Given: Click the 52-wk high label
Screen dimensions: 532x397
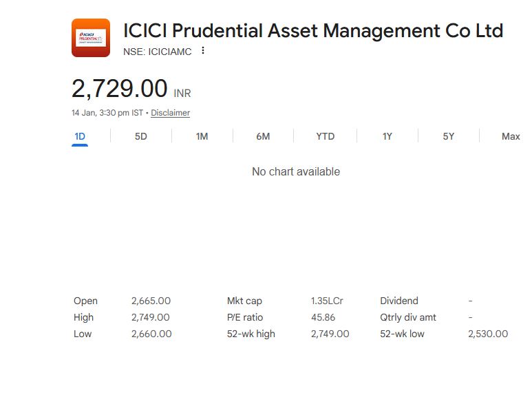Looking at the screenshot, I should 251,334.
